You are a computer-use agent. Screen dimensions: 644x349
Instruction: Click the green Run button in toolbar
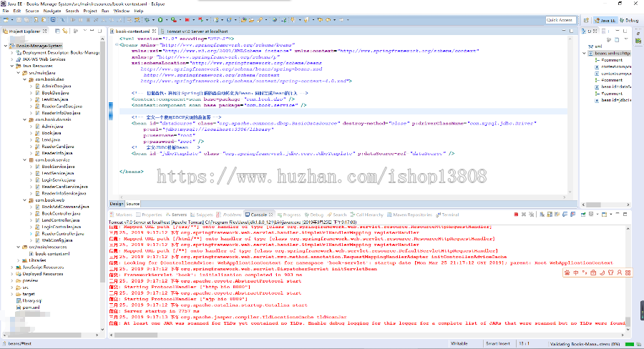[x=160, y=20]
